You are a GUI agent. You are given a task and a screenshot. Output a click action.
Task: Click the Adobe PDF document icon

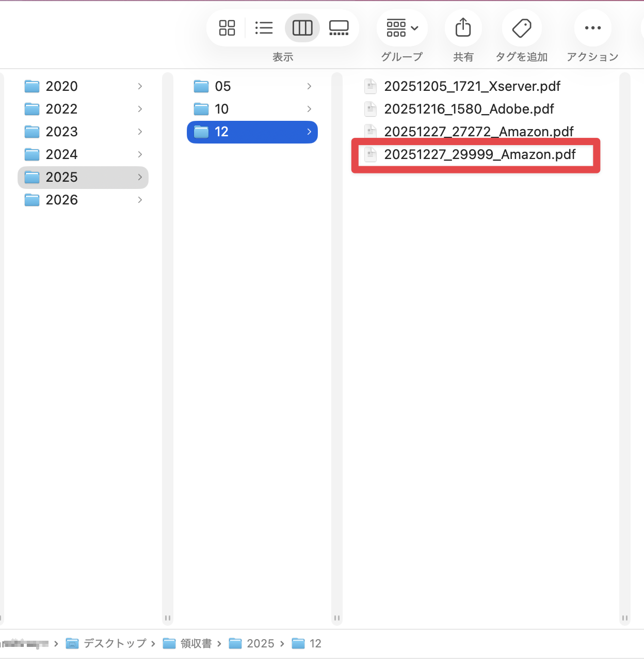371,109
